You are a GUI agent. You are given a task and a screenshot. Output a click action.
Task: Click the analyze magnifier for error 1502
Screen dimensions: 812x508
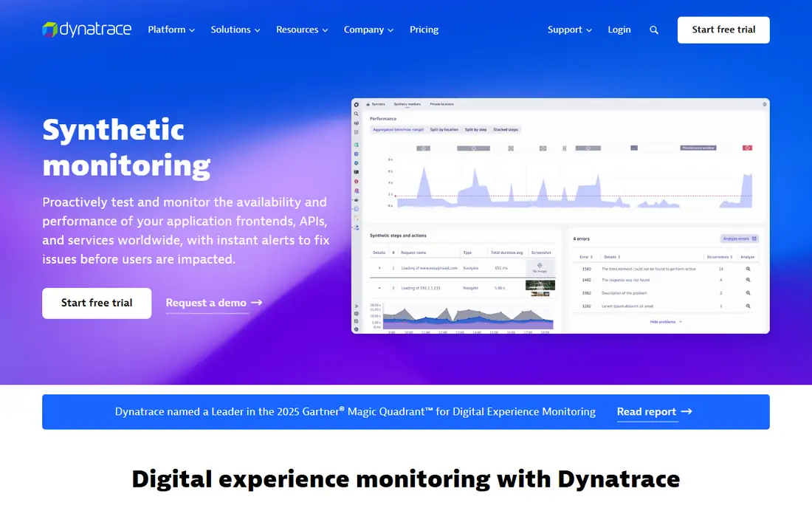[748, 269]
